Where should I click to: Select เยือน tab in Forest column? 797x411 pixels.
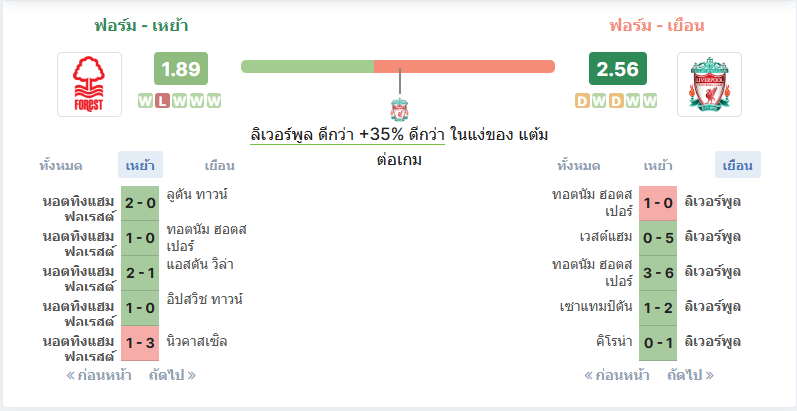pyautogui.click(x=220, y=166)
